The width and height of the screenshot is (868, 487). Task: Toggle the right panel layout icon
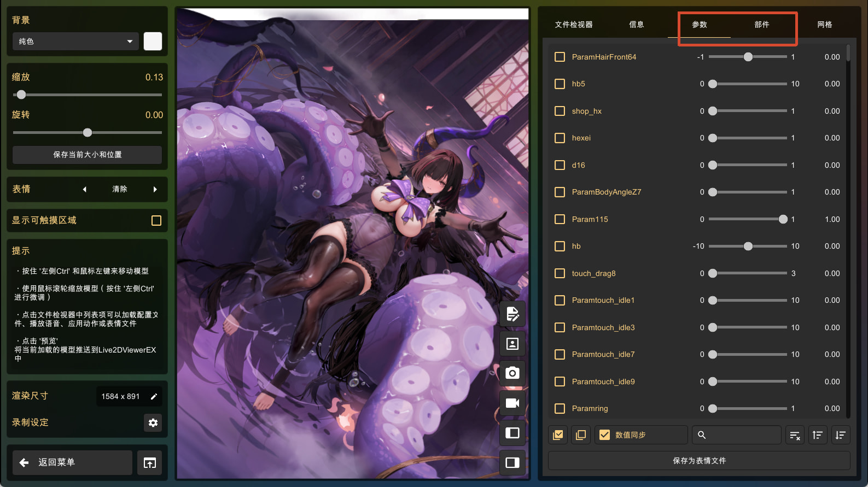coord(512,463)
